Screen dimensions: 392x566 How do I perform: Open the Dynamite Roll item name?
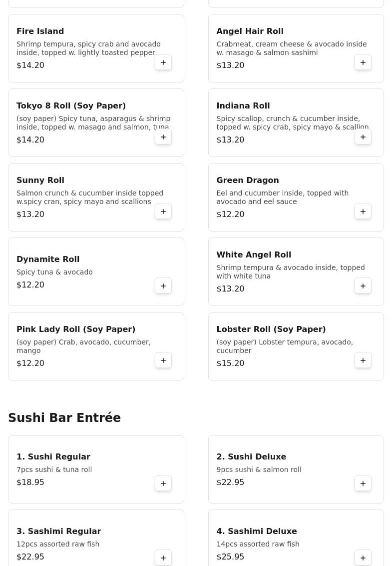[48, 259]
